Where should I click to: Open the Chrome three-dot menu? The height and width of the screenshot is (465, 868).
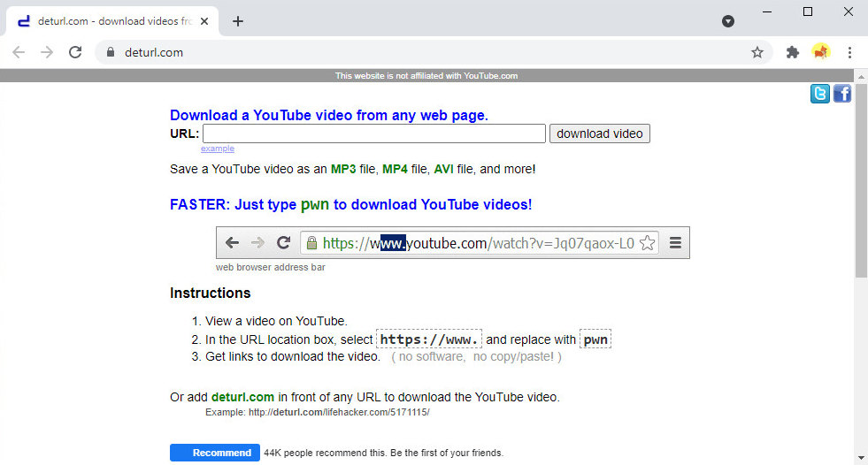(849, 52)
